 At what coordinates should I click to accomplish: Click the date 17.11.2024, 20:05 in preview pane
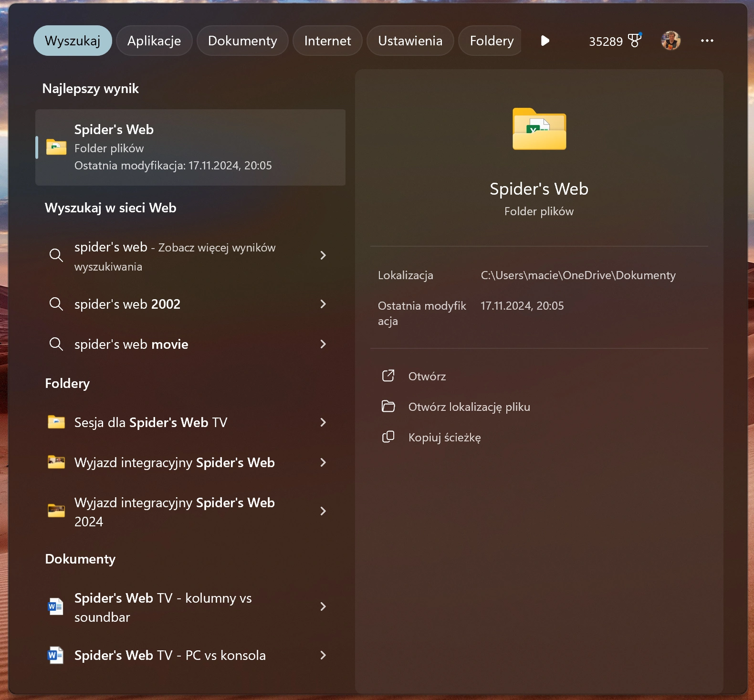click(522, 306)
